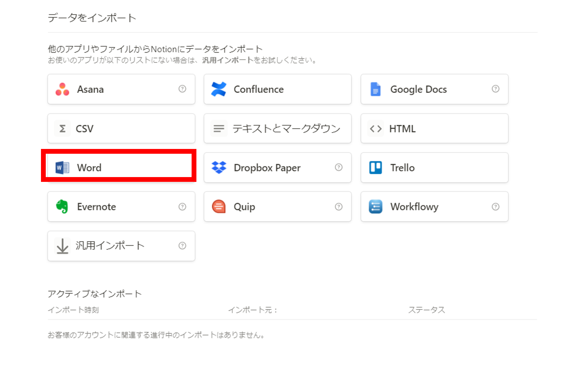Open the Google Docs help tooltip

496,89
